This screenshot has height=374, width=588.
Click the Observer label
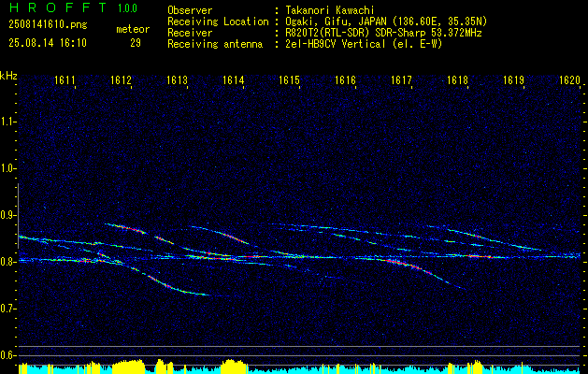[x=190, y=10]
